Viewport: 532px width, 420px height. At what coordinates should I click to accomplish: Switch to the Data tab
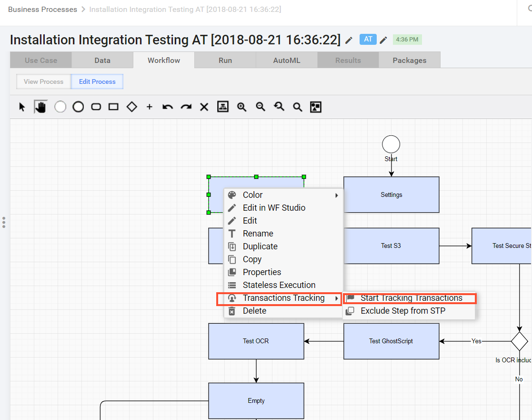coord(102,60)
